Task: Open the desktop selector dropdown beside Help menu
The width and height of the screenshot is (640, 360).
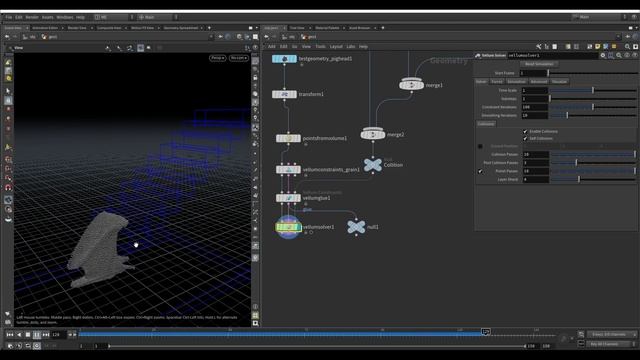Action: click(113, 17)
